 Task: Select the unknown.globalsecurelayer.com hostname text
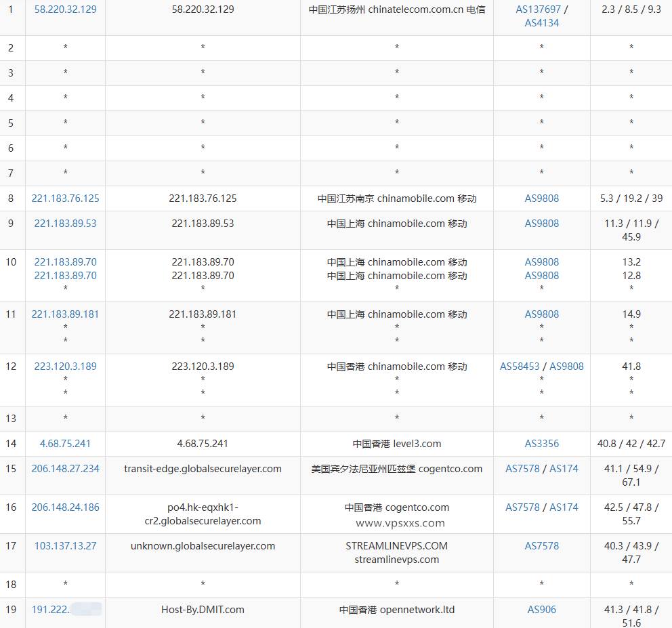(203, 546)
